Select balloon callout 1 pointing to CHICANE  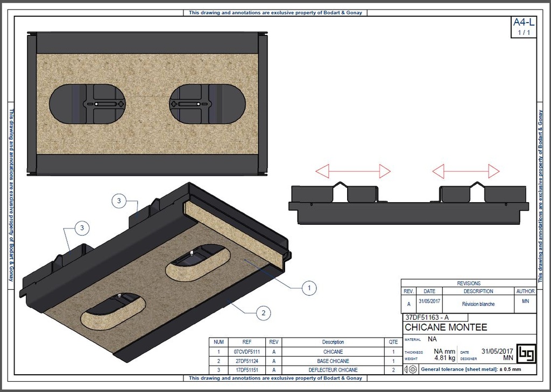[309, 289]
